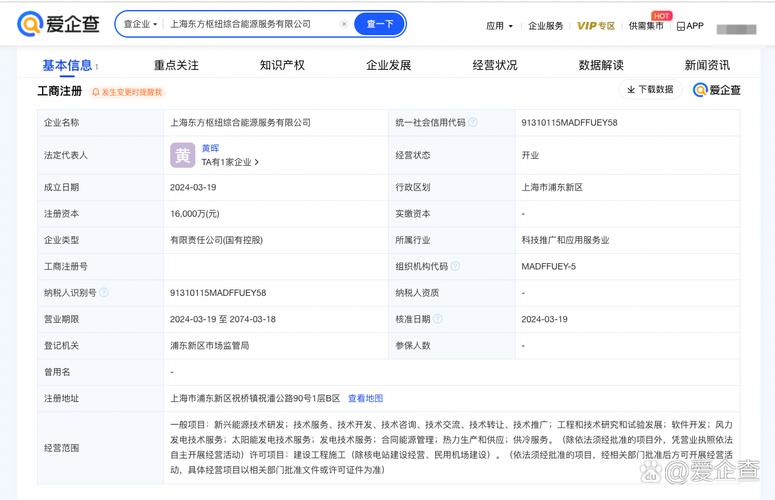The image size is (775, 500).
Task: Click the 爱企查 logo at top left
Action: pos(58,24)
